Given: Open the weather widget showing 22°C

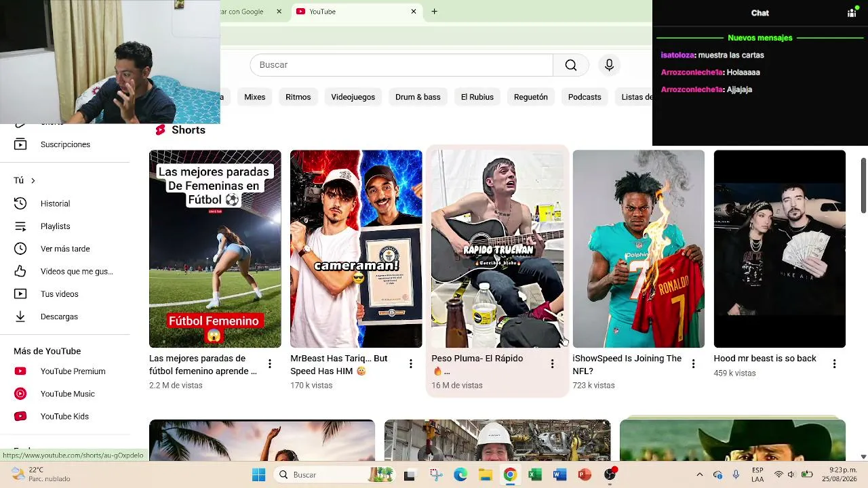Looking at the screenshot, I should coord(41,474).
